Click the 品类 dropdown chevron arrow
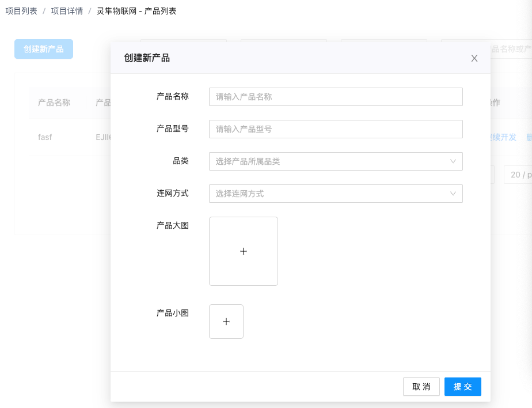The image size is (532, 408). [453, 161]
